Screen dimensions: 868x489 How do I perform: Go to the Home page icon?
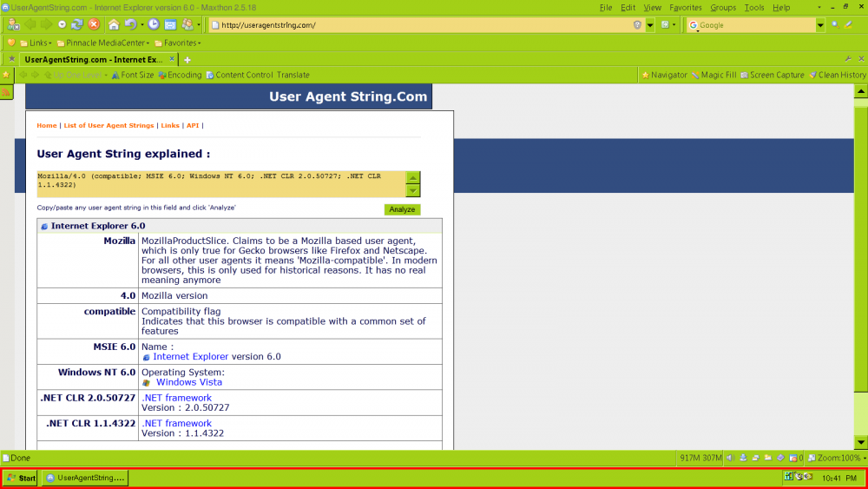(114, 24)
